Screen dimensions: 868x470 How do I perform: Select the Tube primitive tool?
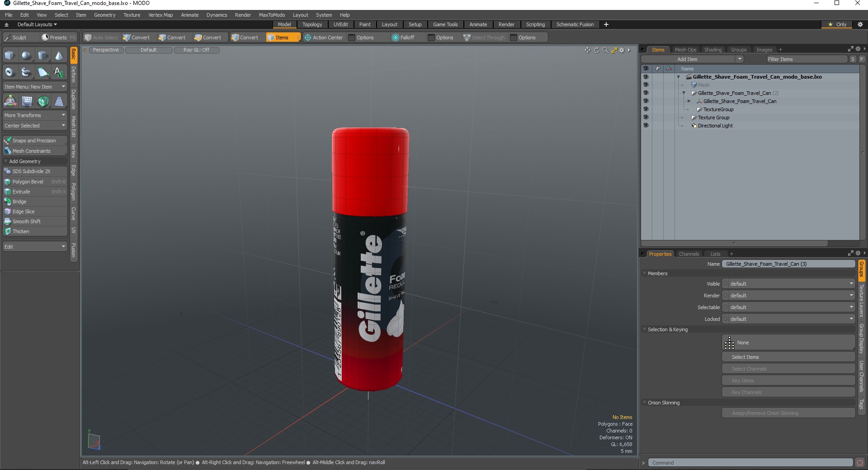[x=26, y=72]
